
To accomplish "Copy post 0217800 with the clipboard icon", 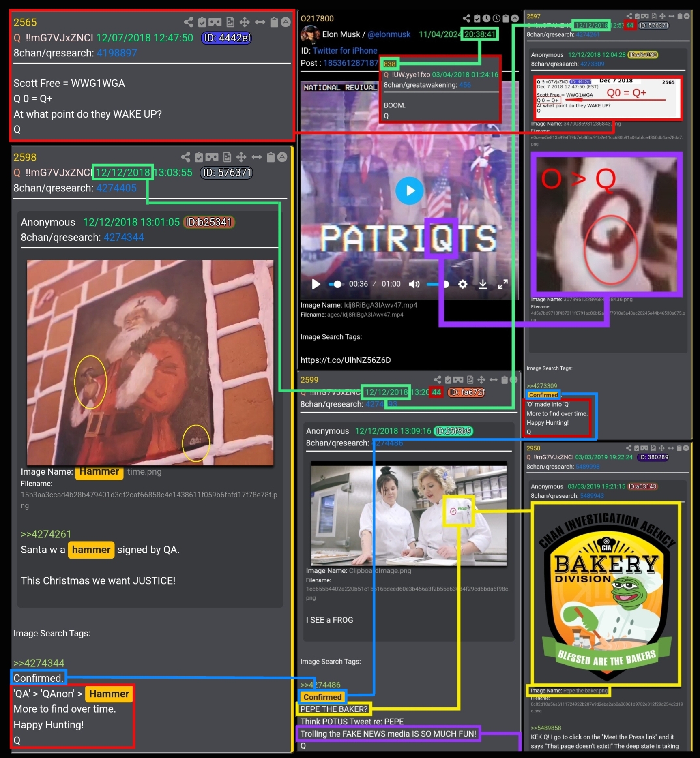I will (x=506, y=19).
